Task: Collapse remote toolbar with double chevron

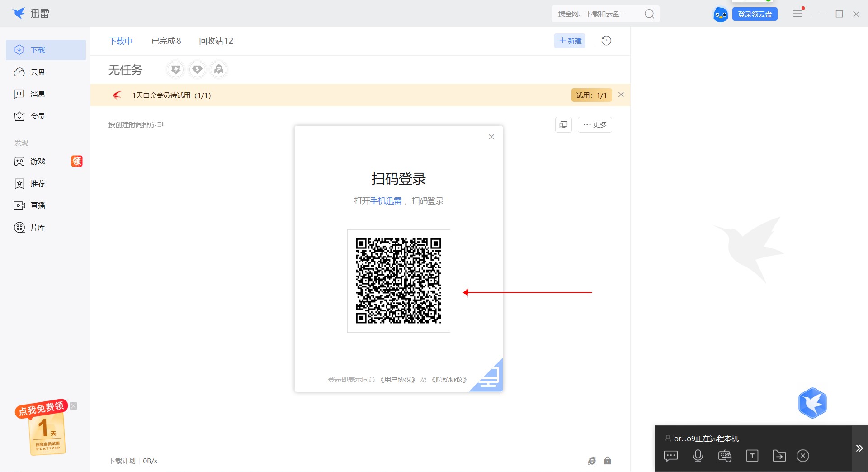Action: pyautogui.click(x=859, y=448)
